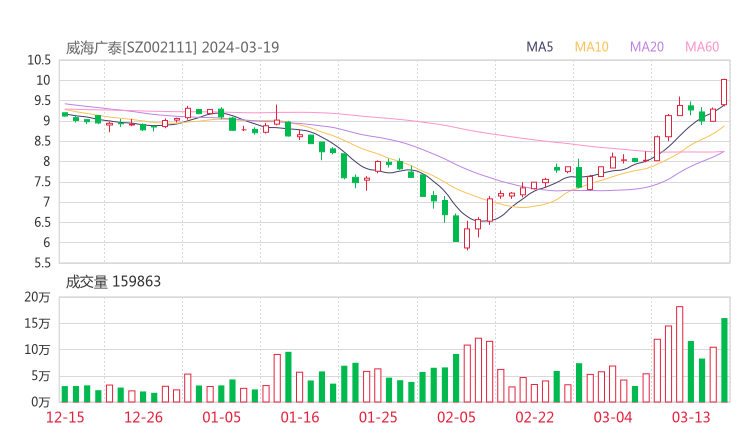This screenshot has height=440, width=740.
Task: Click the 15万 volume axis label
Action: point(37,323)
